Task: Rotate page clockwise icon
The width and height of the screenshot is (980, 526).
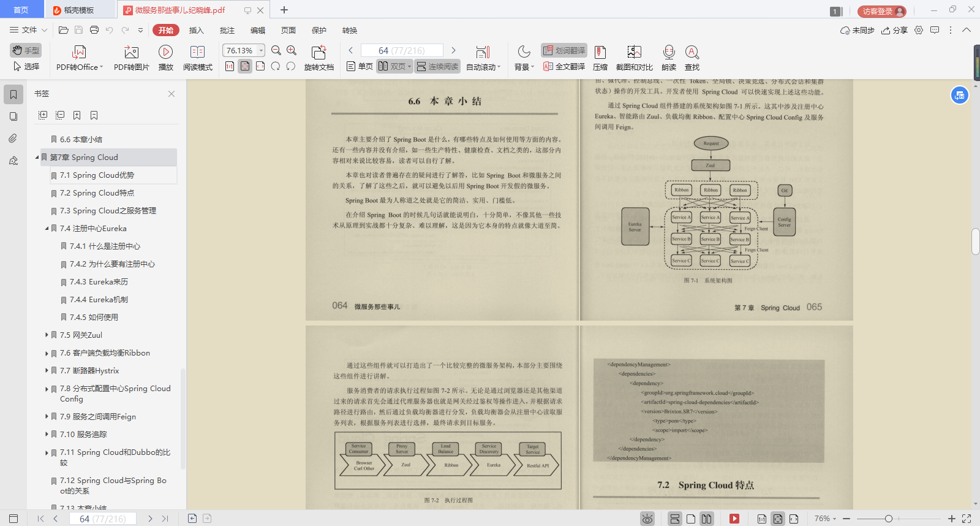Action: (x=276, y=66)
